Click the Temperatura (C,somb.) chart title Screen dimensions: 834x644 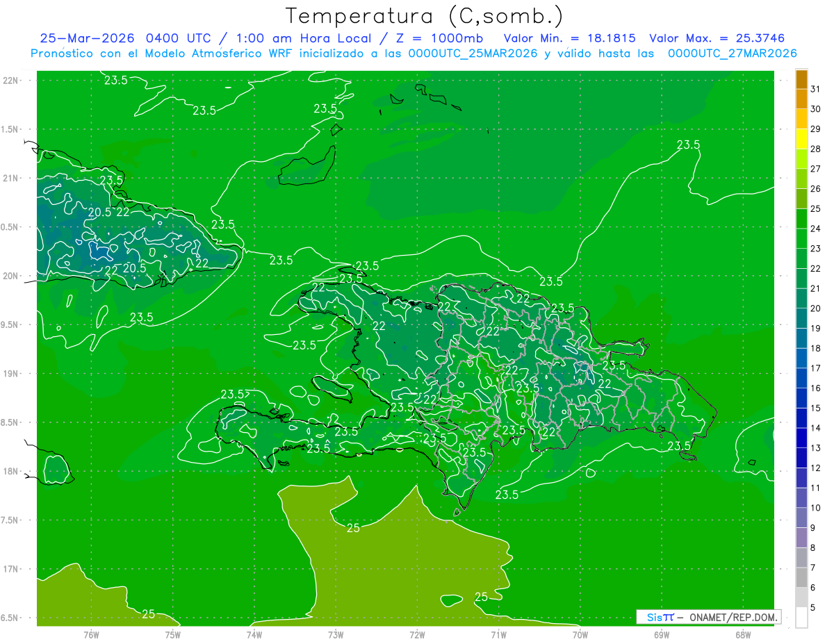click(424, 16)
